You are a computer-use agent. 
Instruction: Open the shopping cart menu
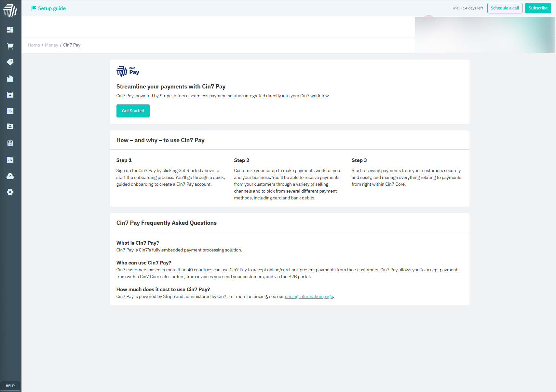click(x=10, y=46)
